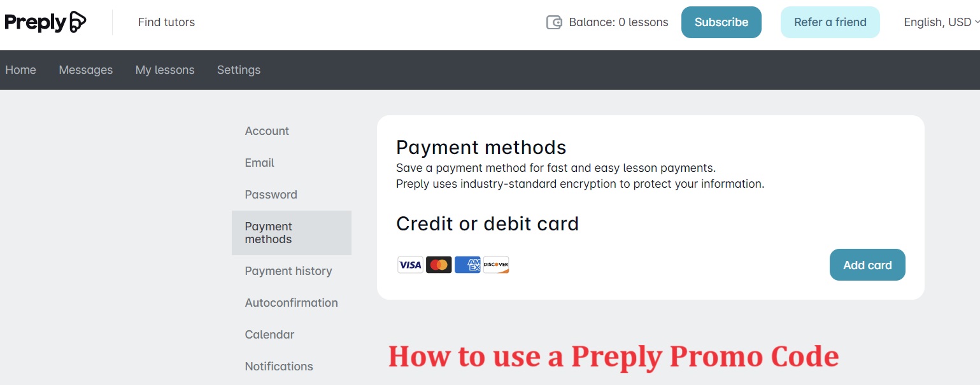
Task: Go to the Home tab
Action: point(20,70)
